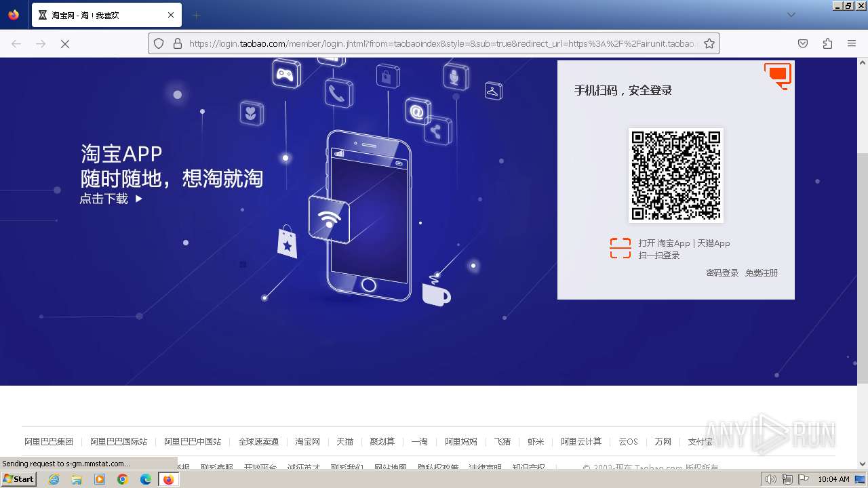Open the network tray icon
Screen dimensions: 868x488
pyautogui.click(x=787, y=479)
